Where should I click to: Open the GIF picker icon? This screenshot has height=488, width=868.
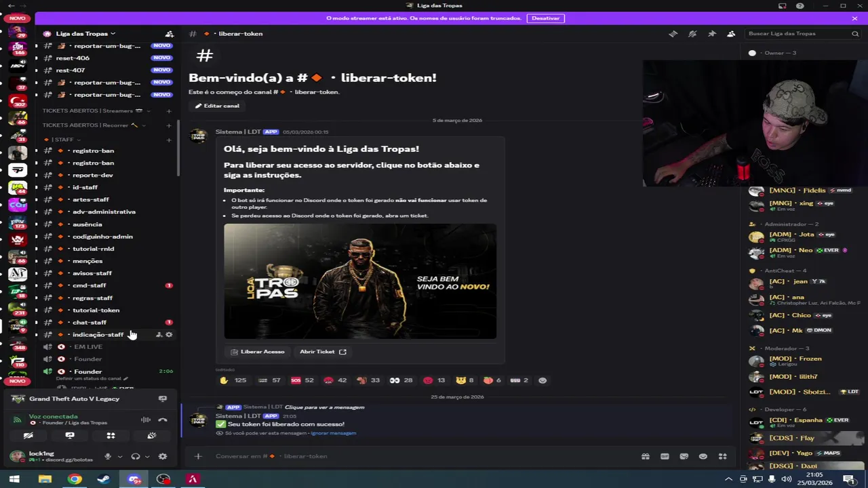665,456
